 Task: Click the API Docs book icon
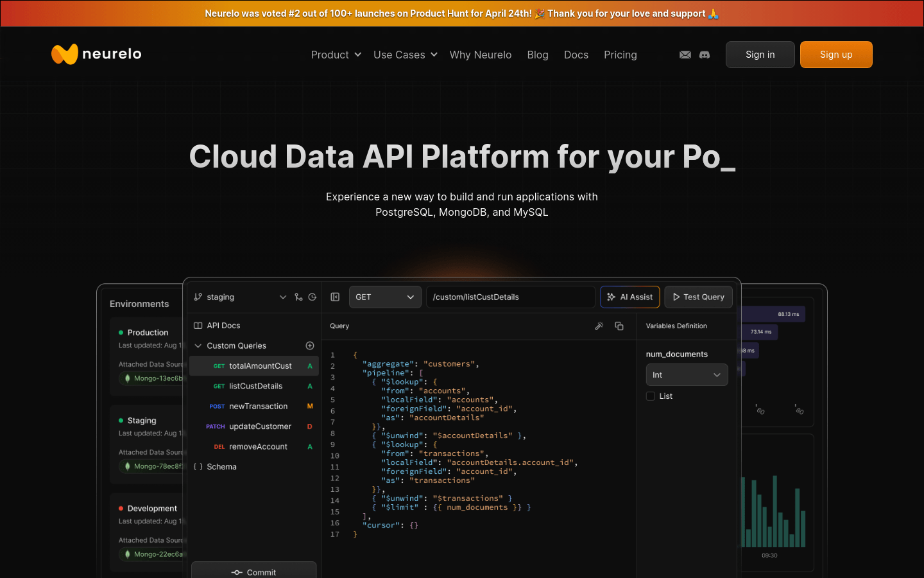click(x=198, y=326)
